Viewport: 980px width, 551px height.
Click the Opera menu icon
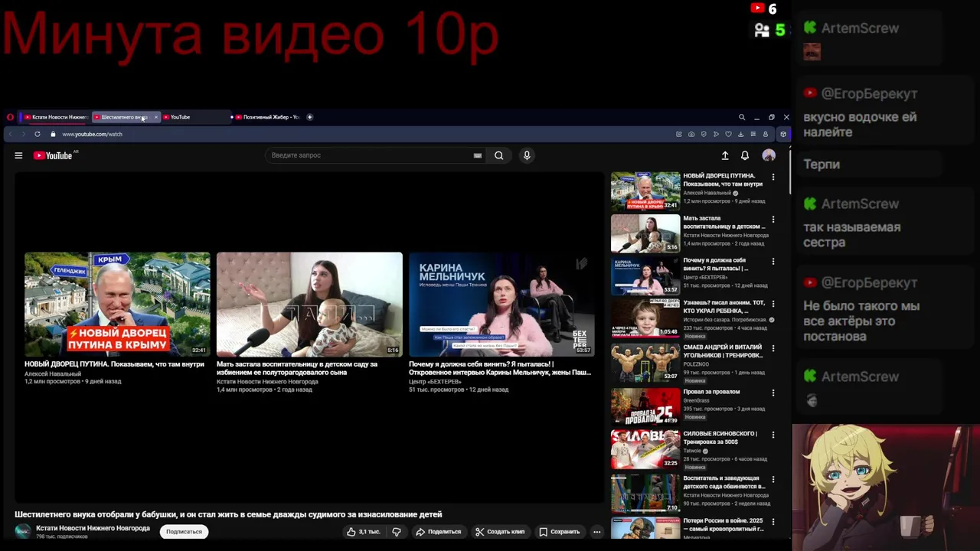[x=10, y=117]
